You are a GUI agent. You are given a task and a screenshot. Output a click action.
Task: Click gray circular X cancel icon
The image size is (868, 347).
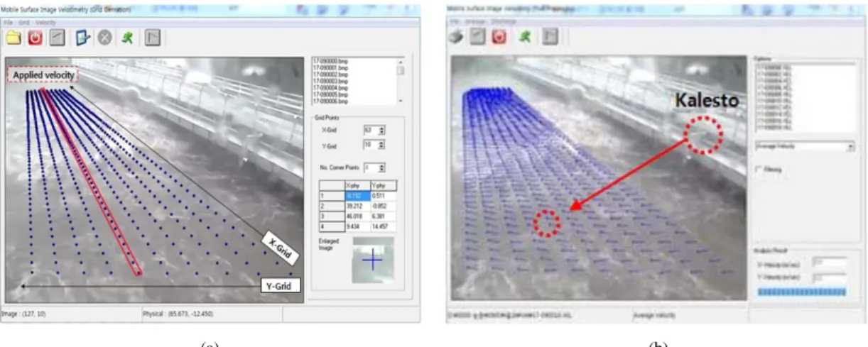click(x=104, y=38)
